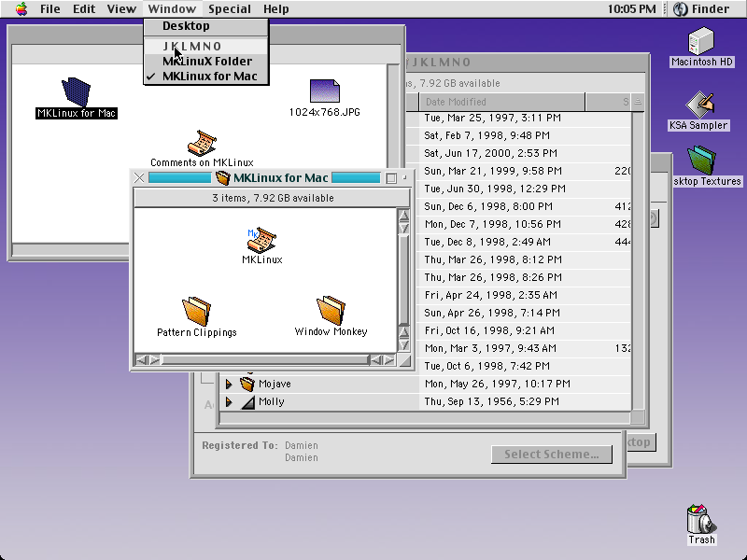Select the MKLinux scroll icon in front window
This screenshot has width=747, height=560.
point(261,240)
